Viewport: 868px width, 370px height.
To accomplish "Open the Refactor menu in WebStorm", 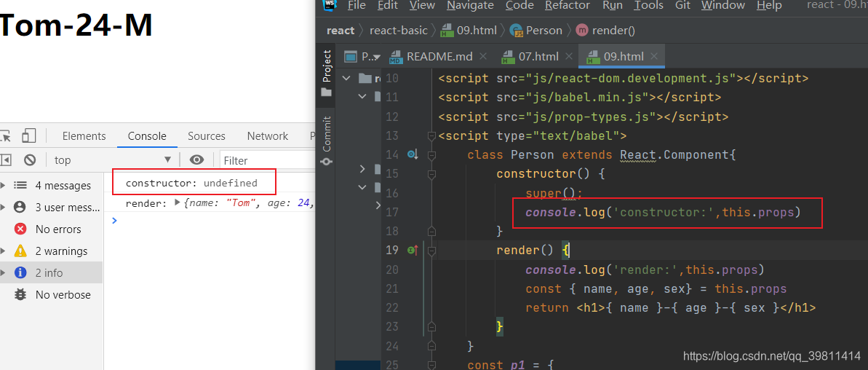I will click(x=568, y=6).
